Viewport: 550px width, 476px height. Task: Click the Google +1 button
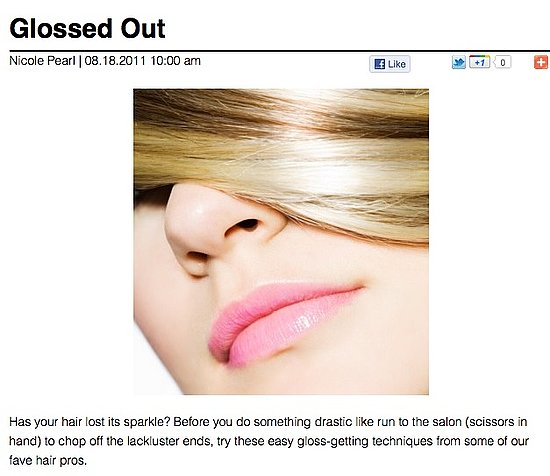(x=479, y=62)
